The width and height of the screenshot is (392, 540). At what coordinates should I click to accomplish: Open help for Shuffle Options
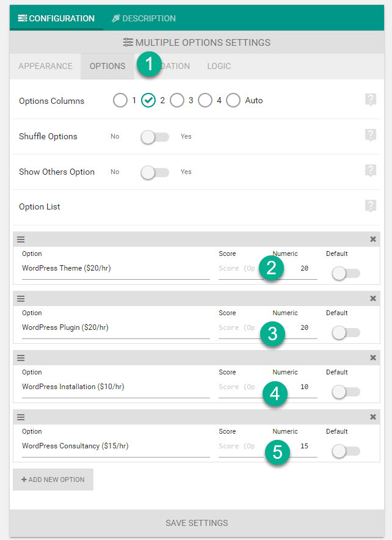tap(370, 136)
